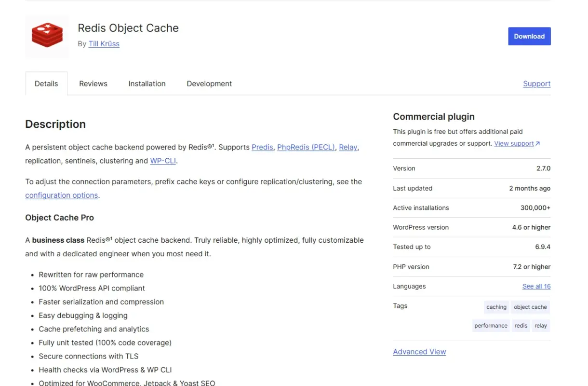The width and height of the screenshot is (588, 386).
Task: Open the Advanced View link
Action: 419,352
